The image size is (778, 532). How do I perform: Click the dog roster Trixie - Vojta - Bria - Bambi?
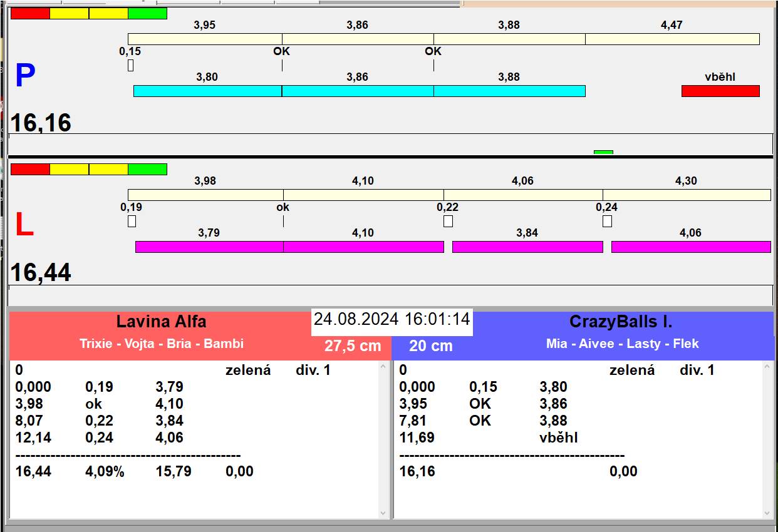(x=162, y=344)
